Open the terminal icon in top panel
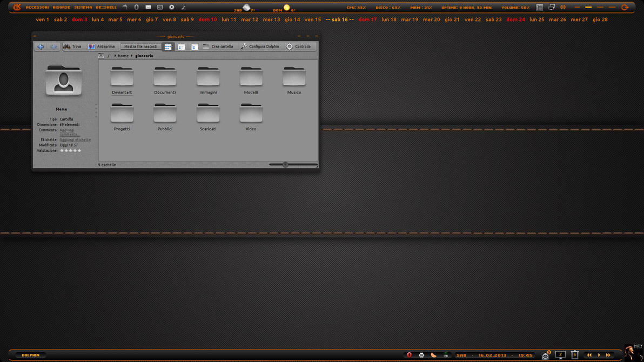 160,8
